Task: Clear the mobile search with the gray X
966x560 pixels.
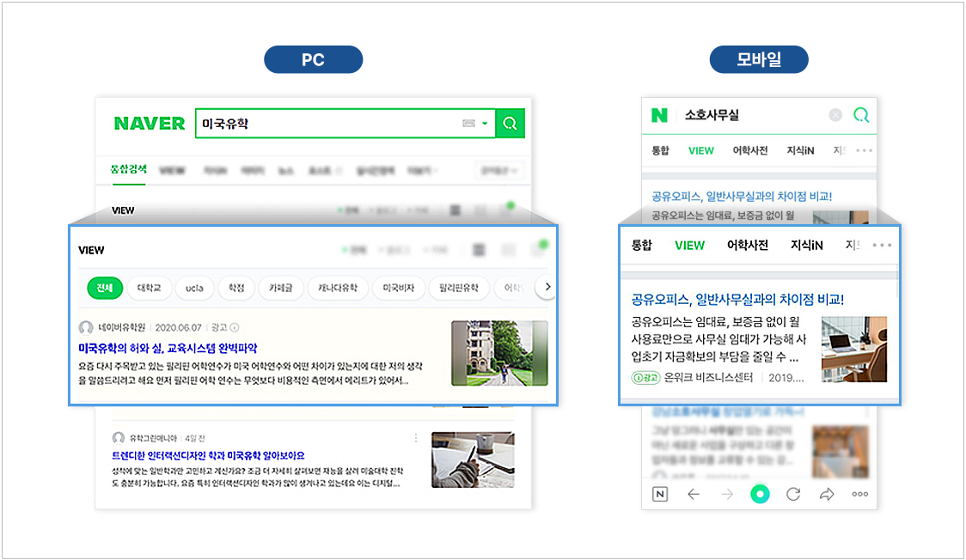Action: point(835,115)
